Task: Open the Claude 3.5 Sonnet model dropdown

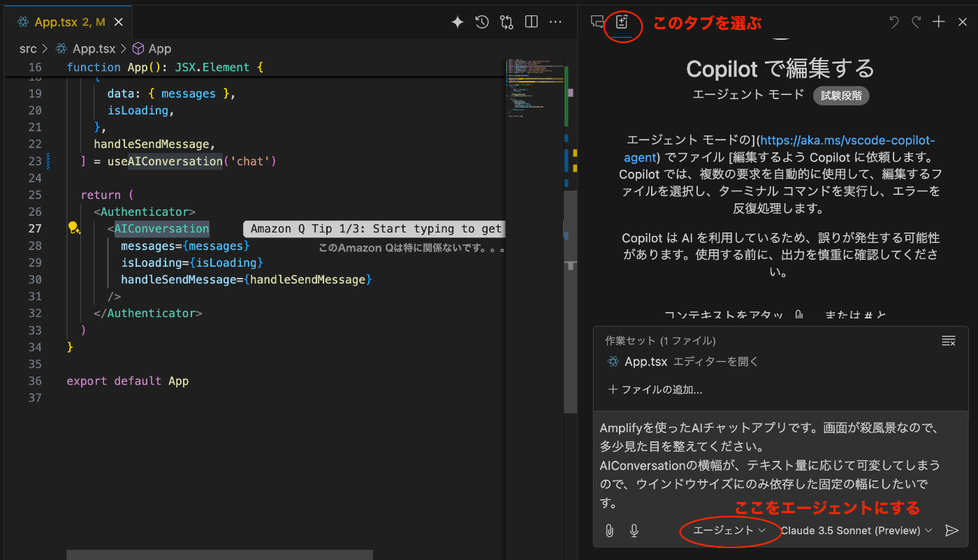Action: point(856,531)
